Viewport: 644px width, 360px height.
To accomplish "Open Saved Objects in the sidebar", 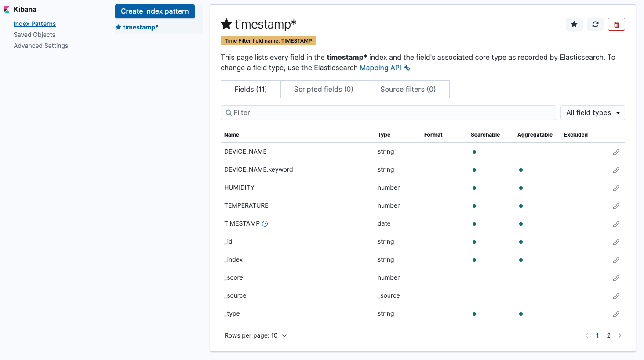I will click(x=34, y=35).
